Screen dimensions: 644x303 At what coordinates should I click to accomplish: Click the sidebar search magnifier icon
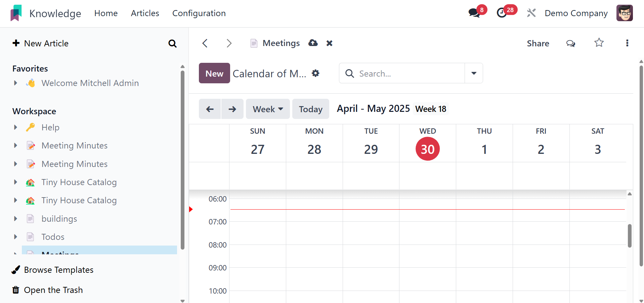(x=172, y=43)
